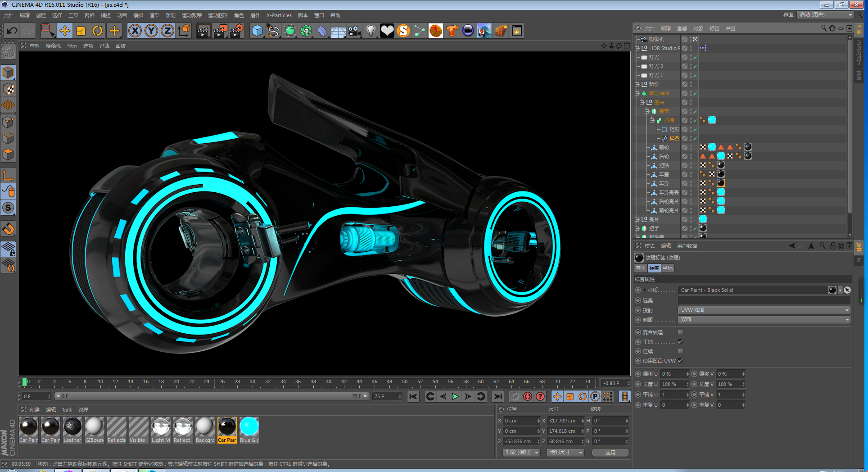868x472 pixels.
Task: Open the 侧面 双面 dropdown
Action: click(x=764, y=319)
